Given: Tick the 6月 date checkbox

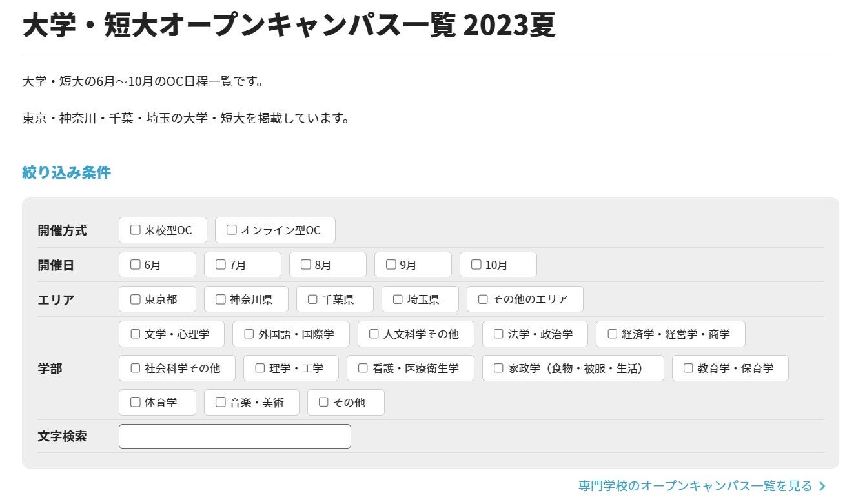Looking at the screenshot, I should pos(136,265).
